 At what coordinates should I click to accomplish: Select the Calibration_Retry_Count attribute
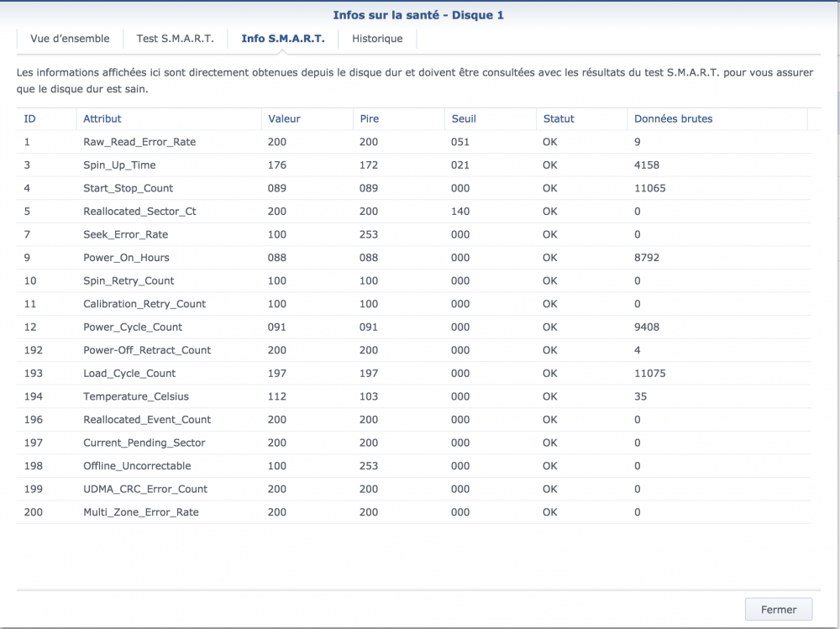(144, 304)
